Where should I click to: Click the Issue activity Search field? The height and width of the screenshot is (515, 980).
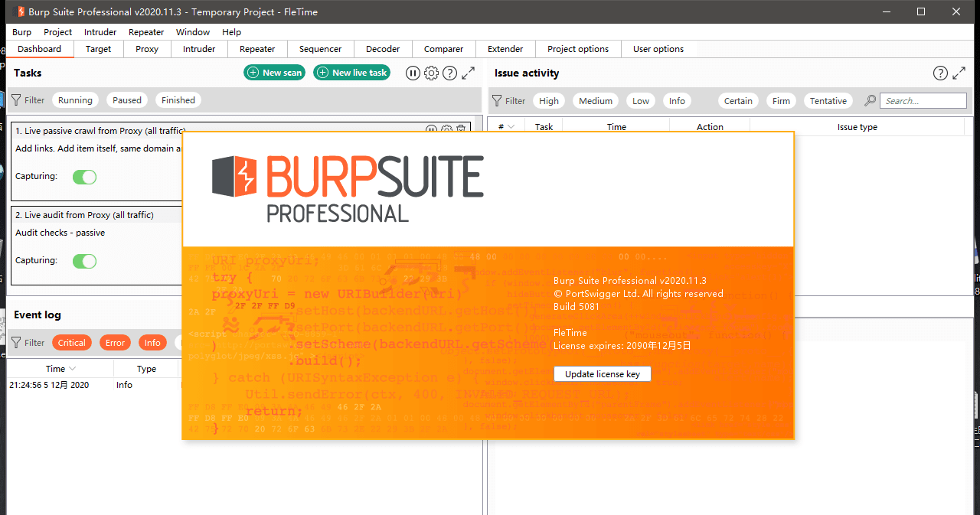[923, 101]
